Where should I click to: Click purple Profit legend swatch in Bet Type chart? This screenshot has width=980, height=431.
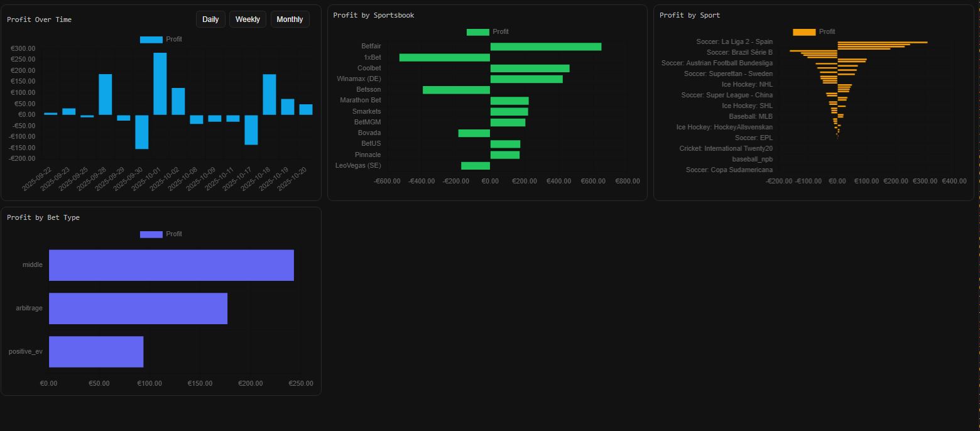[x=151, y=234]
